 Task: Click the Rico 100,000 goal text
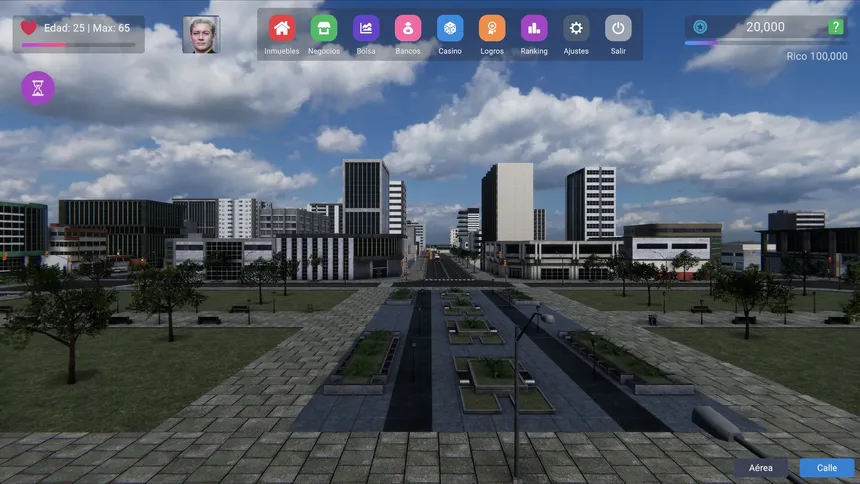point(817,56)
